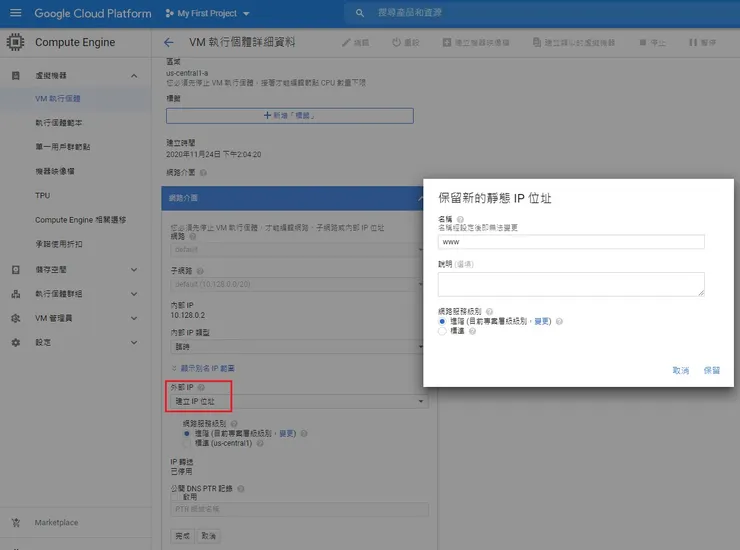Click help icon beside 子網路 label
This screenshot has height=550, width=740.
(x=200, y=271)
